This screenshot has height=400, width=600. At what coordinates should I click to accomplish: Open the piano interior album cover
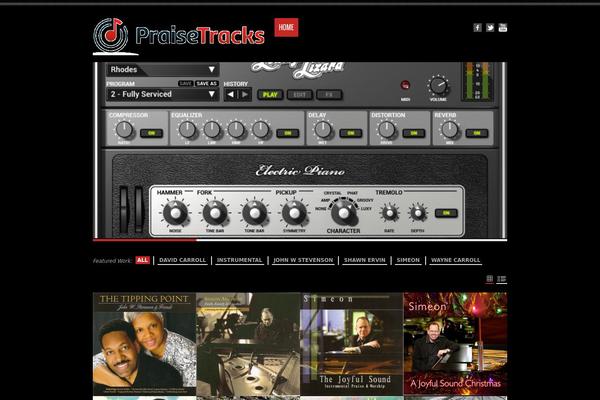pos(248,344)
